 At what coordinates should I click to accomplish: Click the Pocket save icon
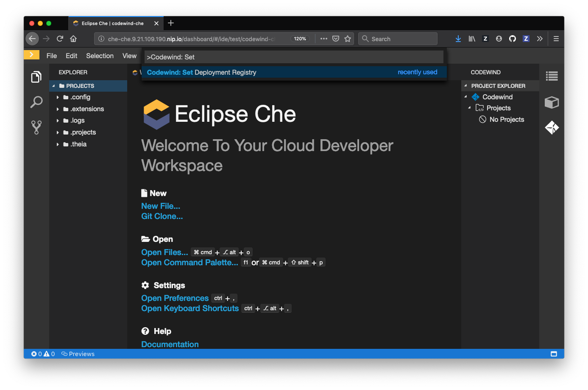336,39
